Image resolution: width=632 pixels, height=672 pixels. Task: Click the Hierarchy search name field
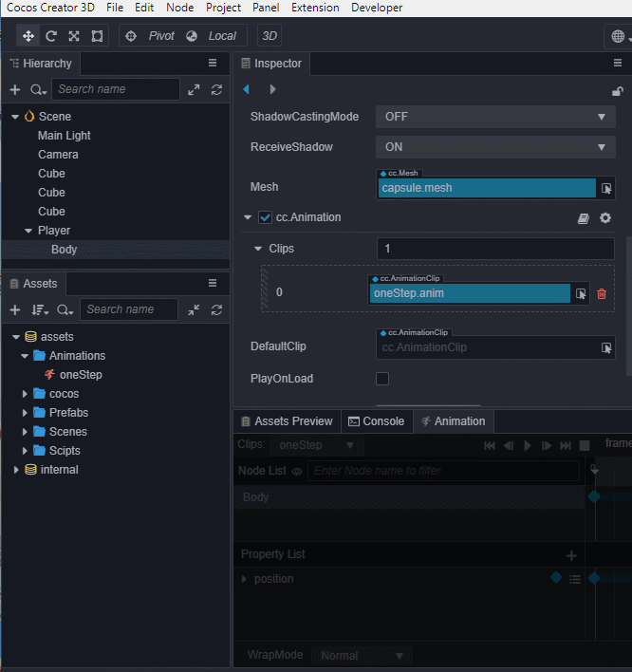pyautogui.click(x=116, y=89)
